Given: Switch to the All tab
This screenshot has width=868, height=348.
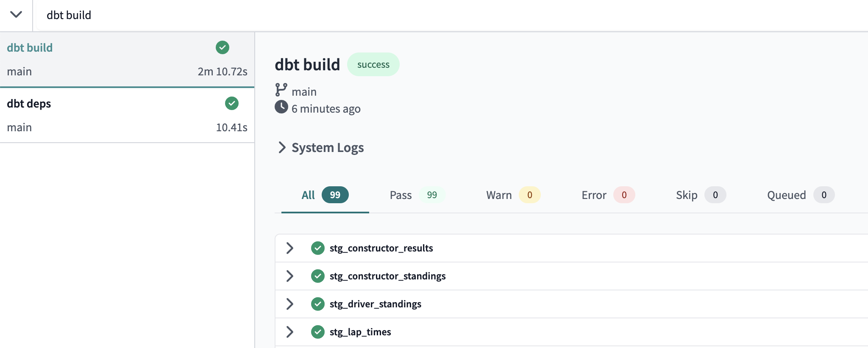Looking at the screenshot, I should click(x=325, y=195).
